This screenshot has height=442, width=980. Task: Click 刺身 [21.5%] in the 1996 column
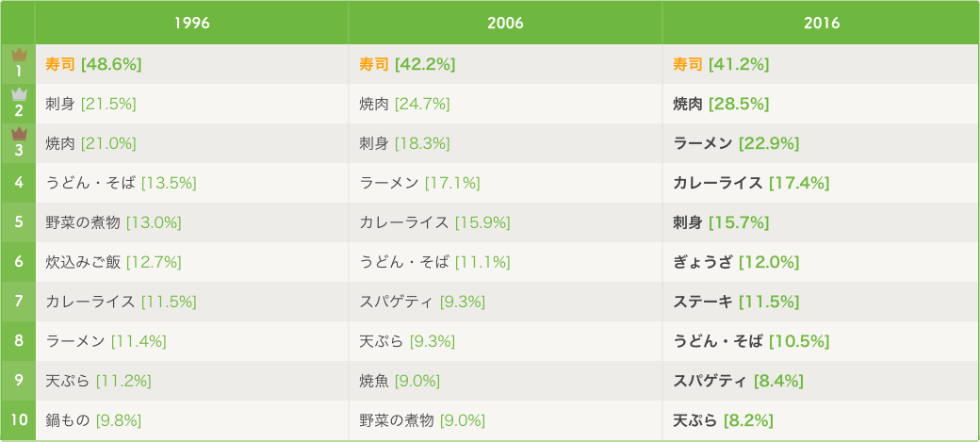tap(90, 104)
